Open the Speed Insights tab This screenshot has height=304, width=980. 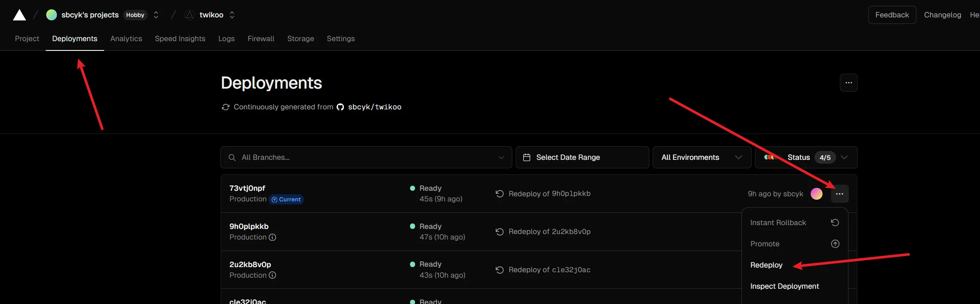pos(180,39)
